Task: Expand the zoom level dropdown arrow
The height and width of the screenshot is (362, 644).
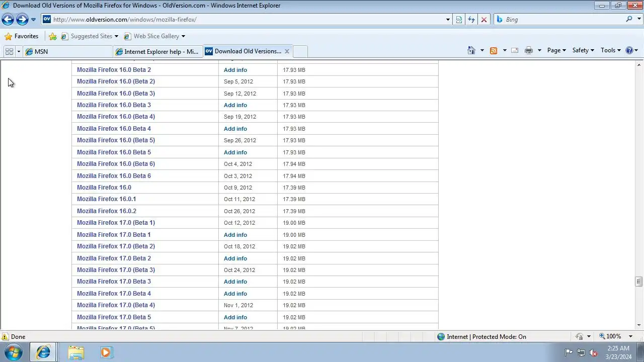Action: (x=630, y=337)
